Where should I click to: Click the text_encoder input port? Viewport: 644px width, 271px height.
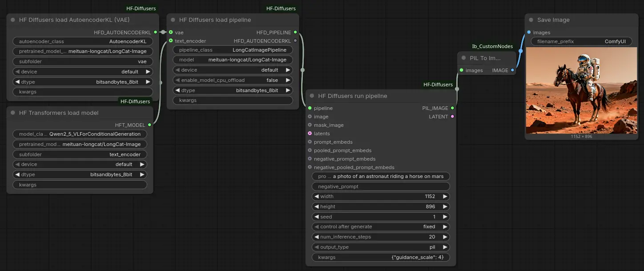tap(171, 41)
